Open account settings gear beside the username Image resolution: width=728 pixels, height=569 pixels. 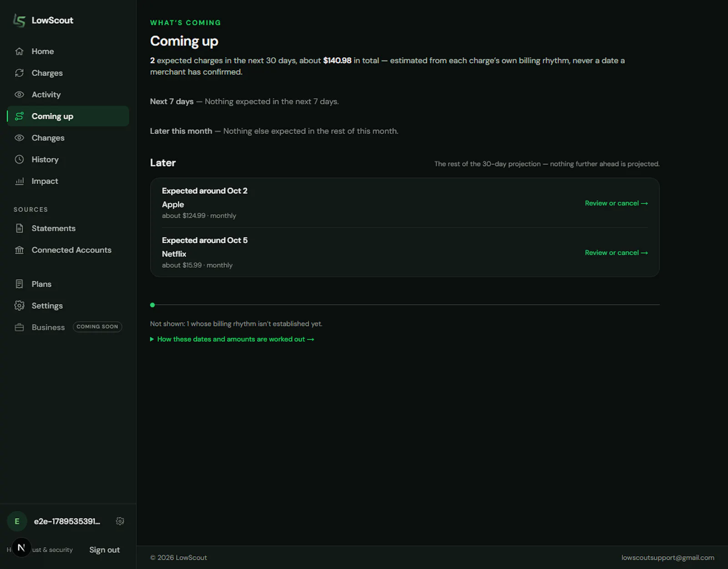(120, 521)
